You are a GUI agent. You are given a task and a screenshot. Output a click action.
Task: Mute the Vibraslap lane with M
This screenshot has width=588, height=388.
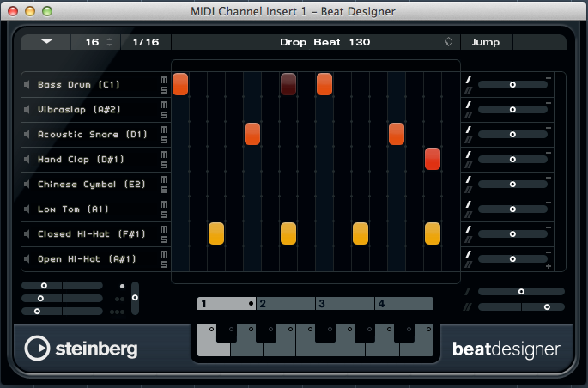164,105
